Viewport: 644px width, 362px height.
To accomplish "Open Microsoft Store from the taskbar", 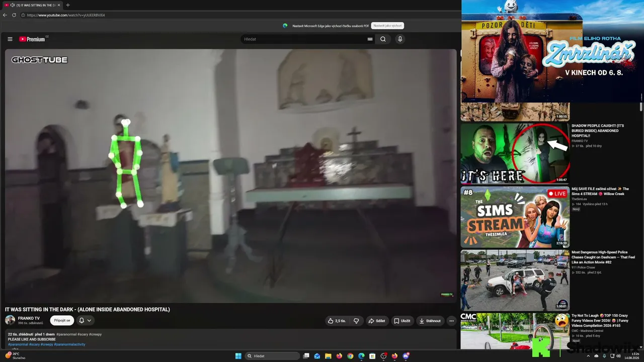I will 372,356.
